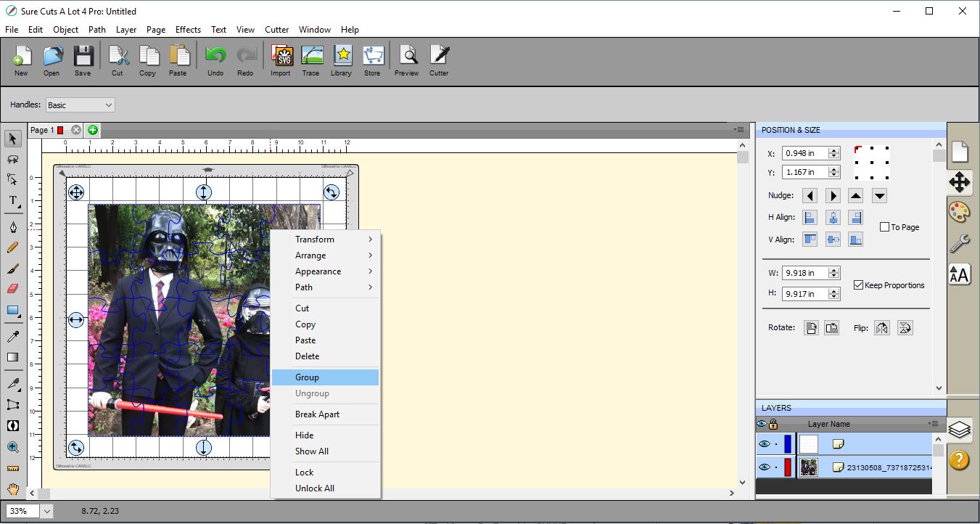The image size is (980, 524).
Task: Open the Help question mark panel
Action: pos(959,459)
